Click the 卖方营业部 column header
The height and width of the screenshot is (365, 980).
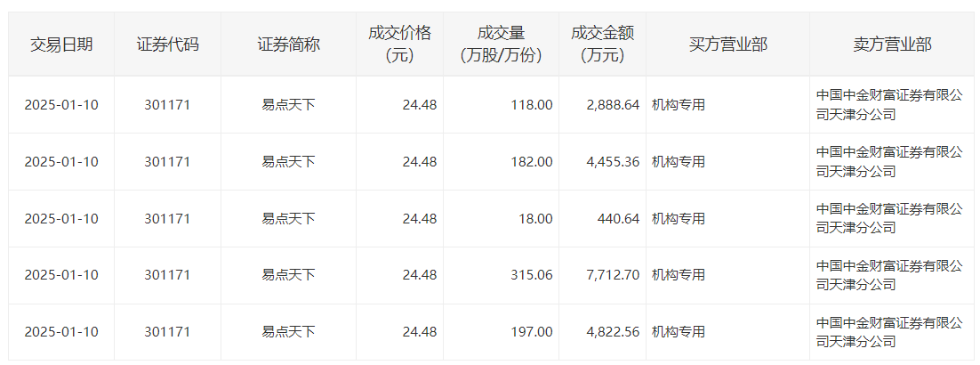click(891, 45)
